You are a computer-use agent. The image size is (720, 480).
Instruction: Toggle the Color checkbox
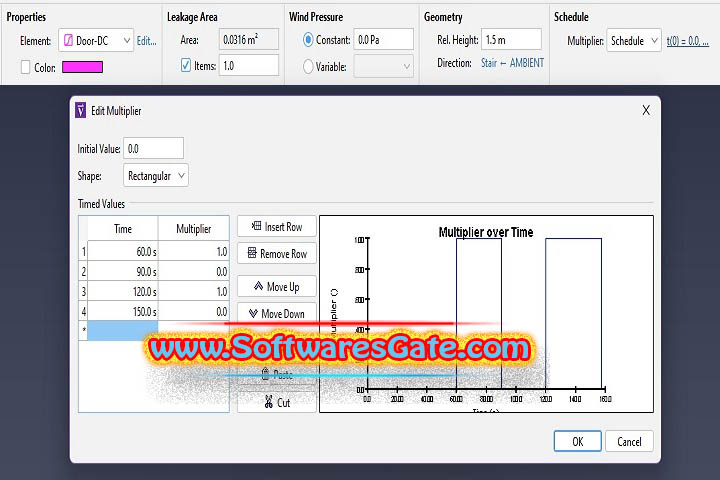click(x=26, y=67)
